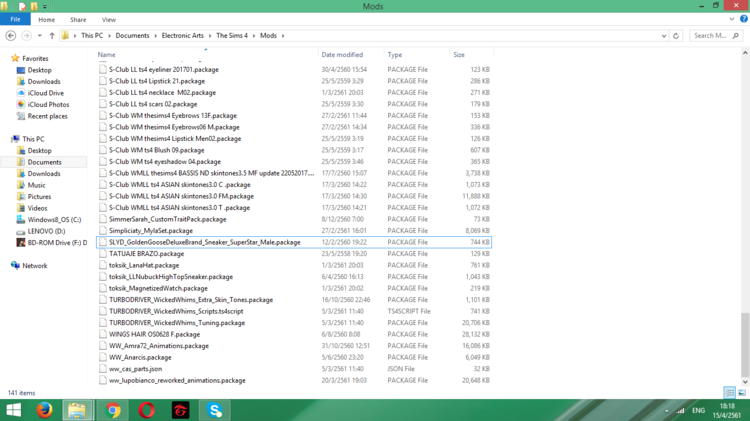Open Documents under This PC

[x=44, y=162]
